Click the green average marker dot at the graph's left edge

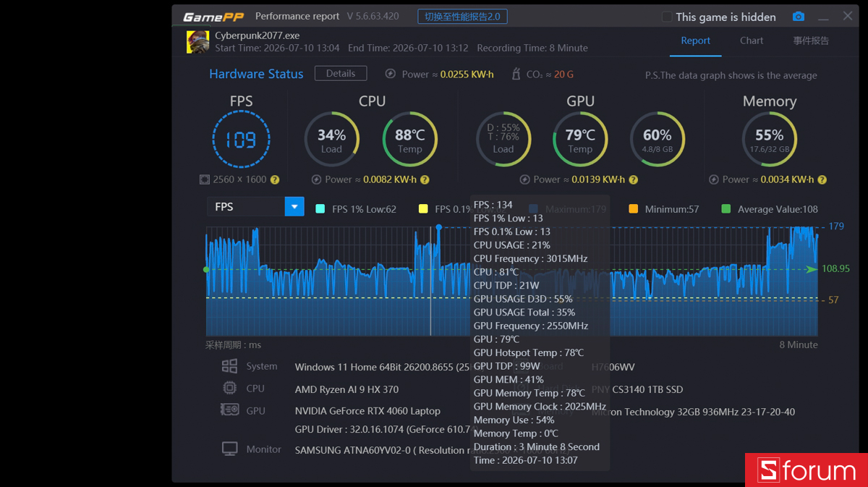(x=206, y=269)
